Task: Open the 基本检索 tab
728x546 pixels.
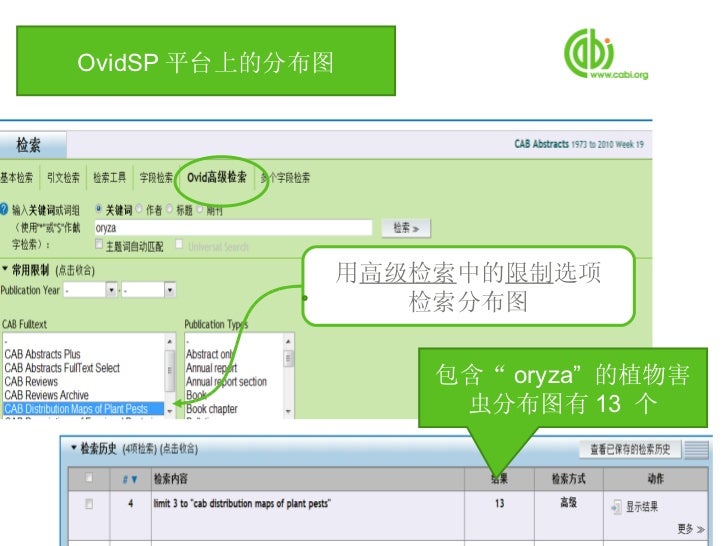Action: 17,177
